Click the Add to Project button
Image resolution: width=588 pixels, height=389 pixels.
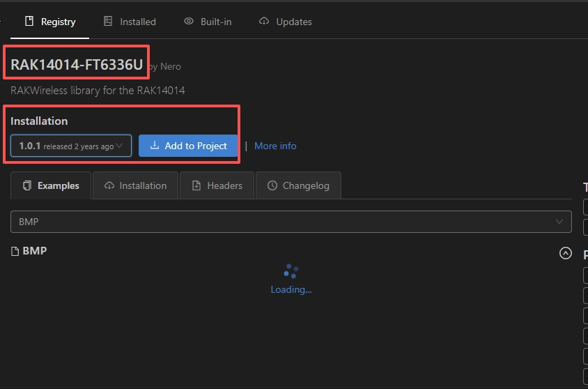[188, 146]
